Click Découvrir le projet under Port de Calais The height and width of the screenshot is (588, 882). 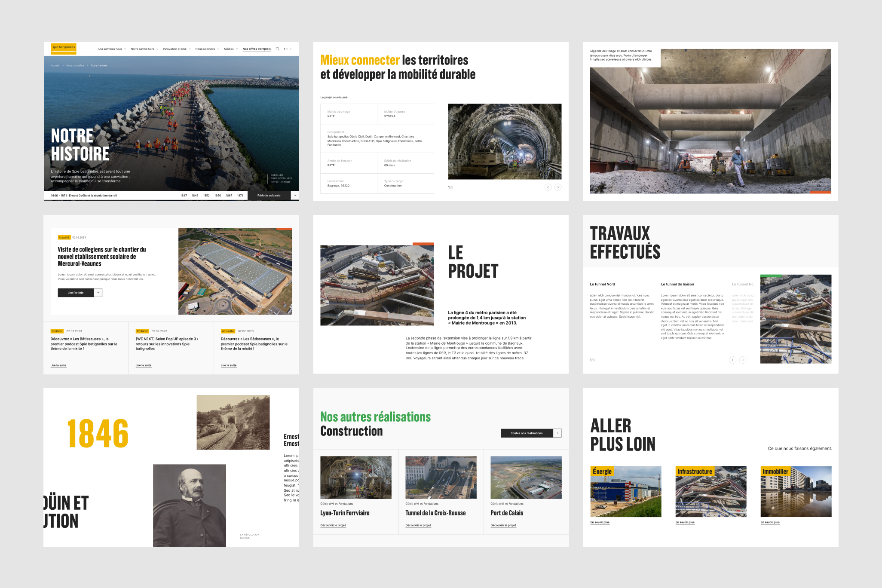point(503,525)
